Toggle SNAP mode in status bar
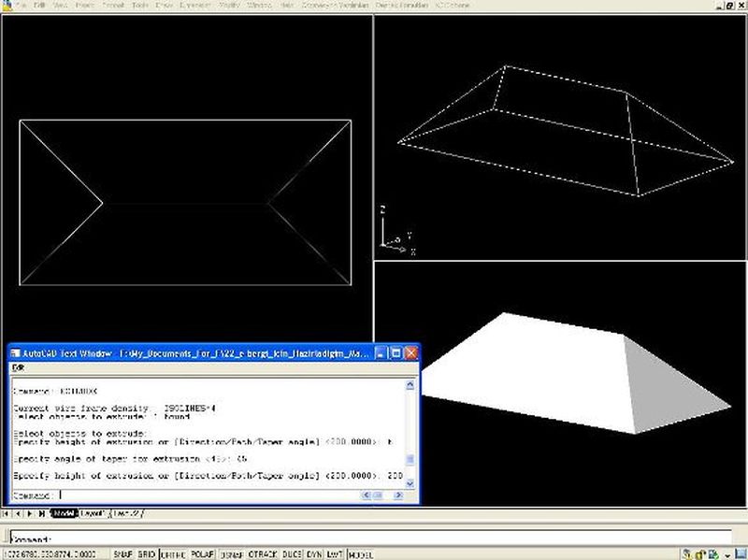 coord(122,554)
